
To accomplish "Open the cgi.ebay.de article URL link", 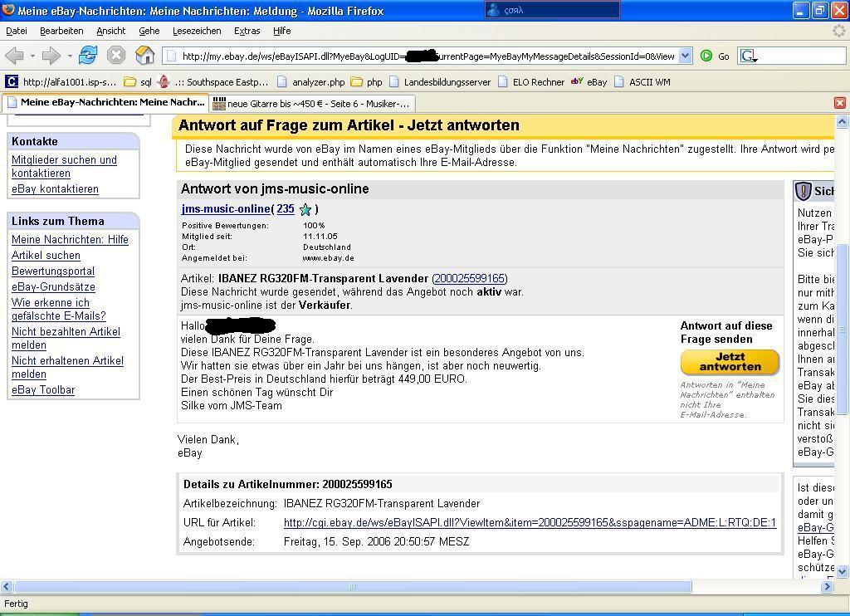I will point(530,523).
